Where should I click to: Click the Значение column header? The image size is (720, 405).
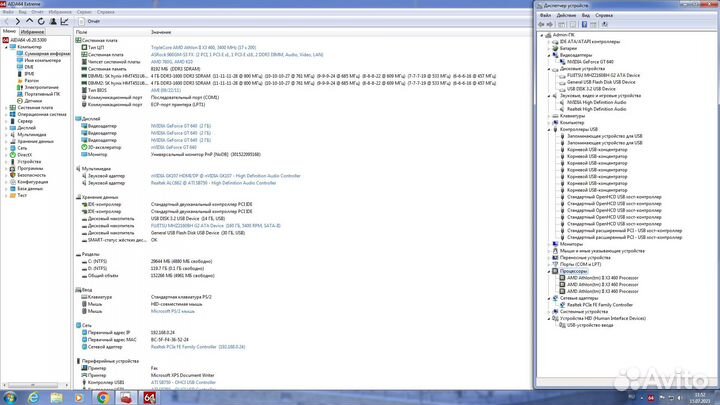click(161, 32)
